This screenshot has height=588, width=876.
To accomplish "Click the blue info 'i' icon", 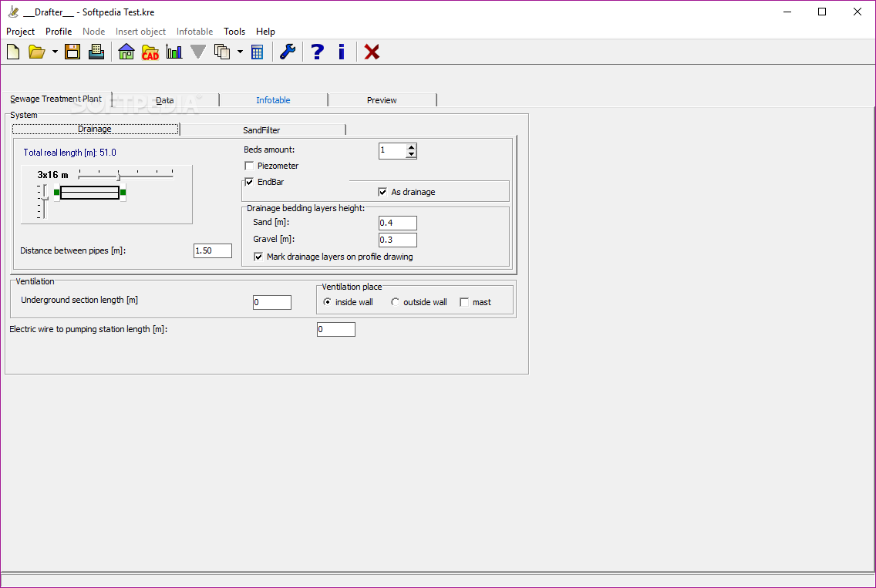I will point(342,52).
